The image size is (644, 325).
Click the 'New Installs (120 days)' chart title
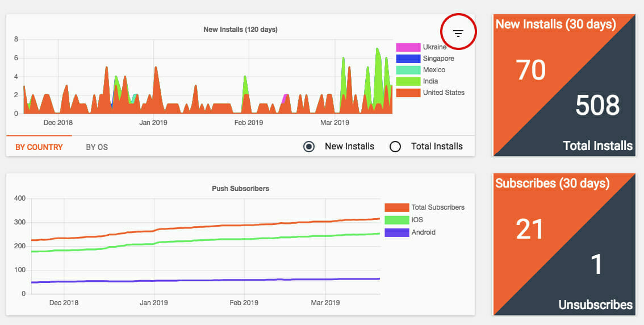point(240,30)
